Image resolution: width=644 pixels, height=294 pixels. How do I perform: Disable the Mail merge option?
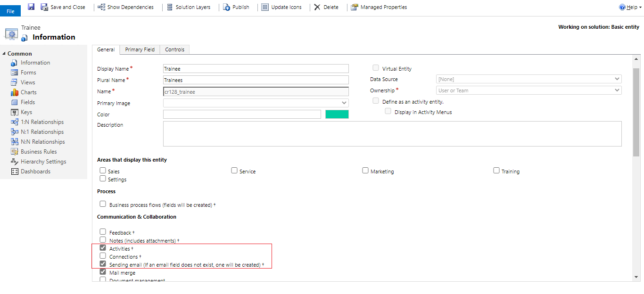[103, 271]
